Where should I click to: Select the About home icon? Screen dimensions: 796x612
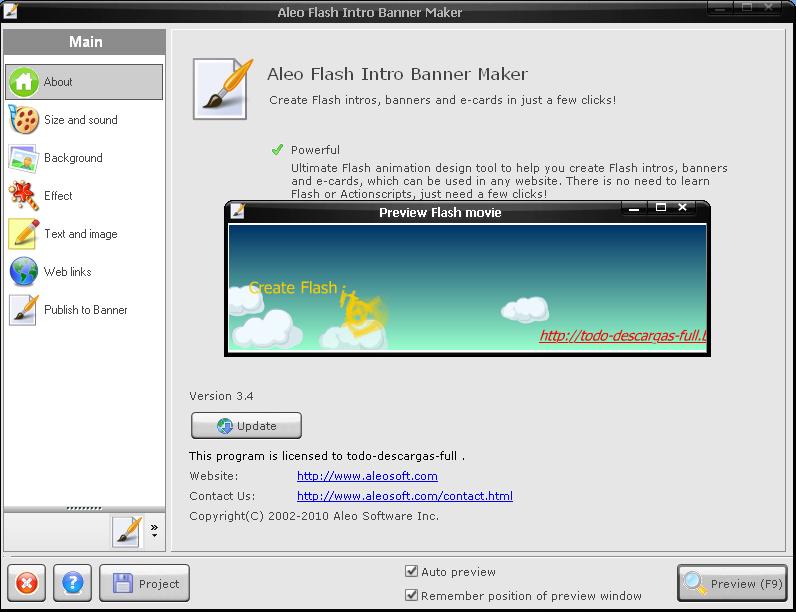click(24, 82)
